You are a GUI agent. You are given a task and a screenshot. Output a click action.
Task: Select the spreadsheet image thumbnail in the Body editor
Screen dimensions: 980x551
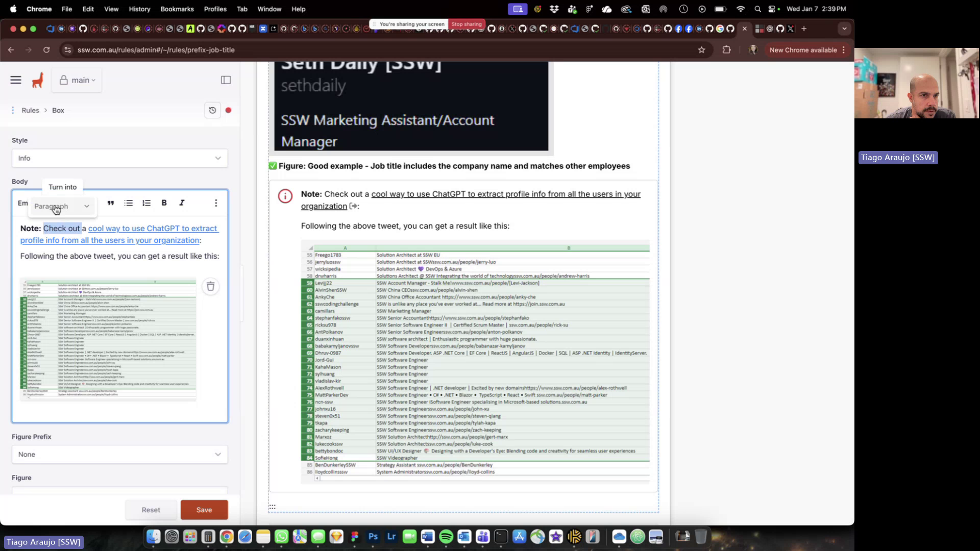pyautogui.click(x=108, y=339)
